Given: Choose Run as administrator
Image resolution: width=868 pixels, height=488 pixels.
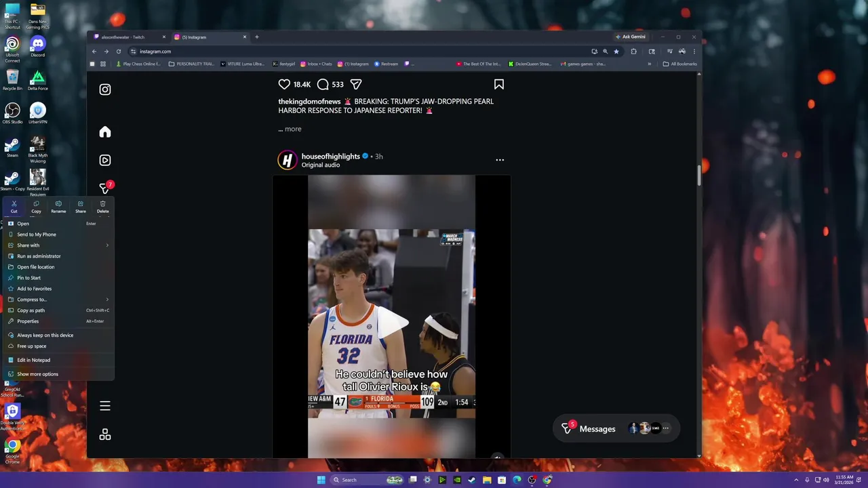Looking at the screenshot, I should pos(58,256).
